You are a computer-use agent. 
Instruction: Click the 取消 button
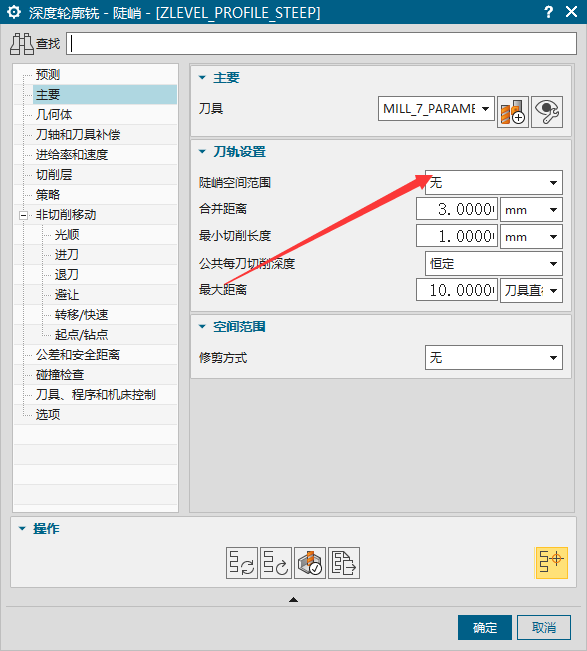coord(544,627)
